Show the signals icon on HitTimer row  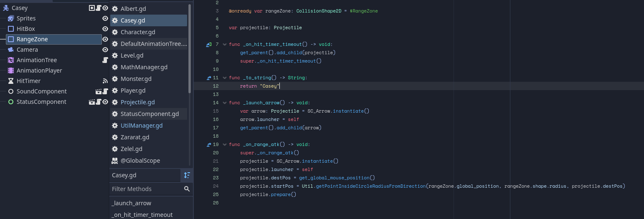(105, 81)
